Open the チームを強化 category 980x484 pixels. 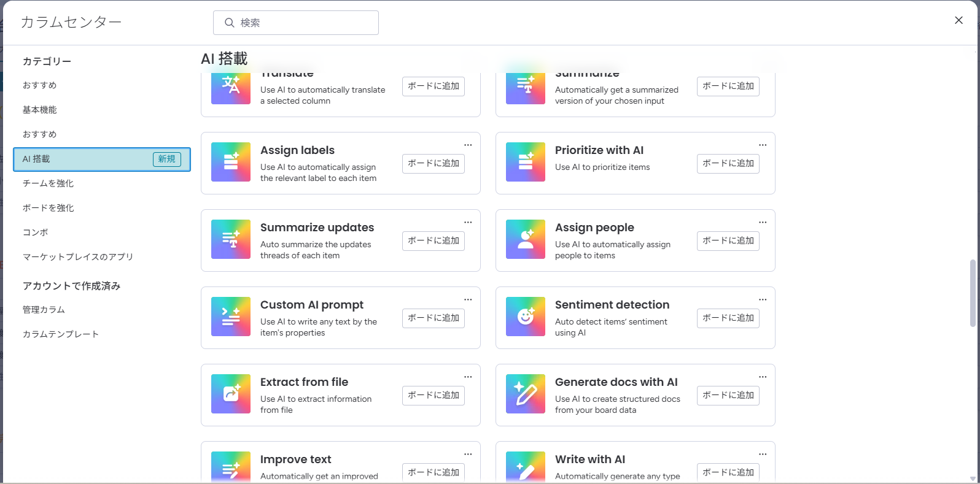[x=49, y=183]
